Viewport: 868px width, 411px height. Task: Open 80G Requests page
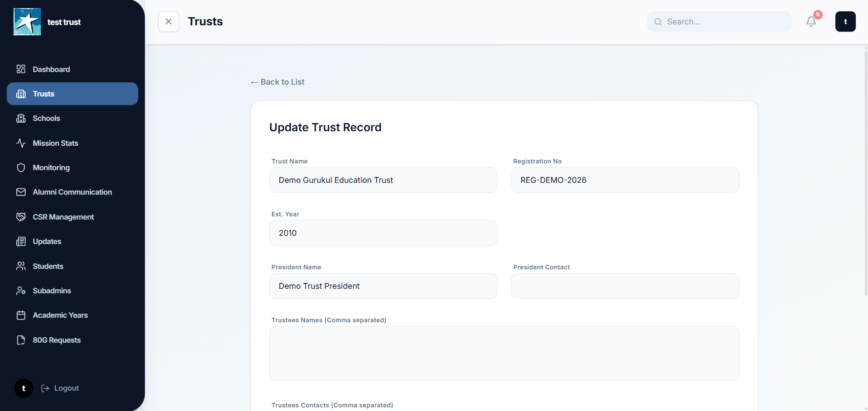pyautogui.click(x=72, y=340)
